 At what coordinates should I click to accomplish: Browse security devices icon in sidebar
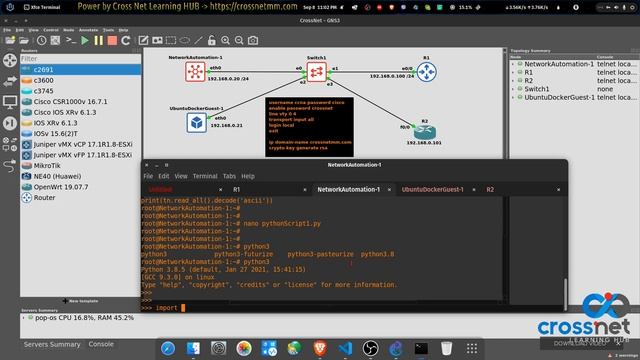coord(10,123)
